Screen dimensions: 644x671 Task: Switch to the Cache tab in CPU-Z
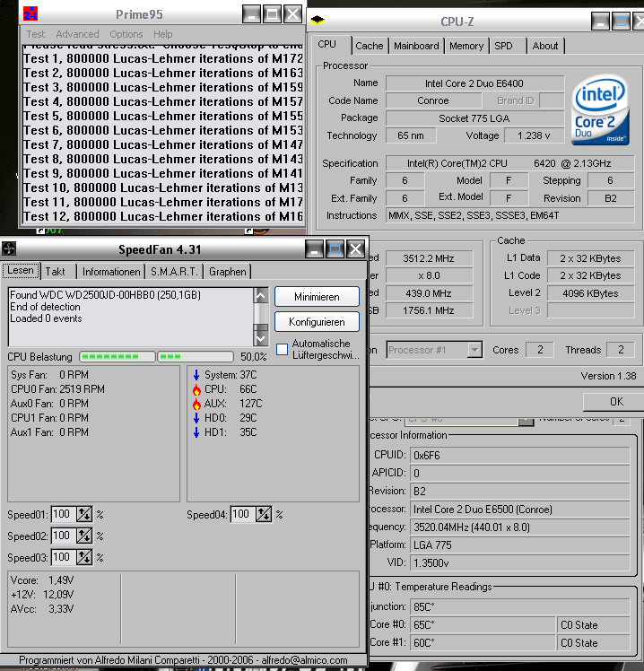coord(370,46)
